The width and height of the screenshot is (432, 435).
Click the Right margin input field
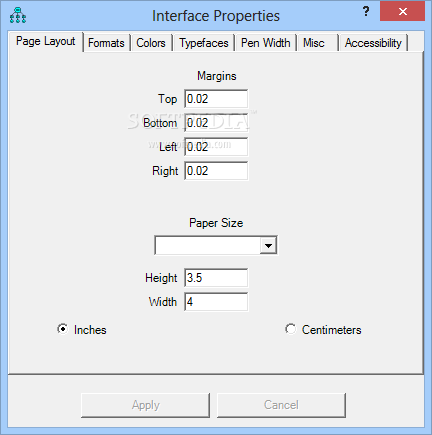click(x=216, y=171)
